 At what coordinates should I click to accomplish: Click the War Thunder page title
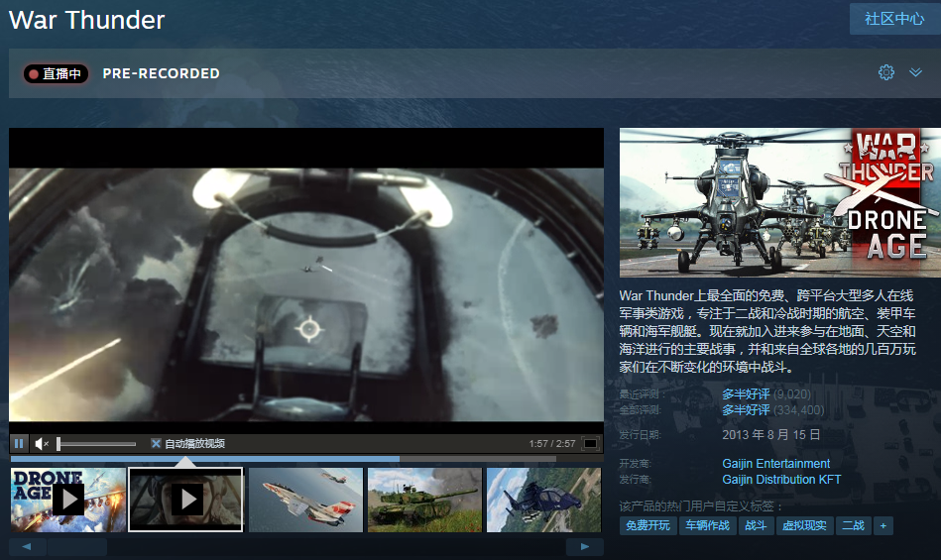pyautogui.click(x=86, y=20)
